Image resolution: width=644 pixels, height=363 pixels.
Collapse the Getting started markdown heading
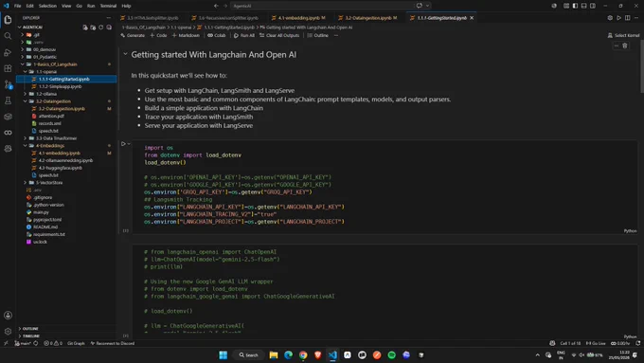click(x=125, y=54)
